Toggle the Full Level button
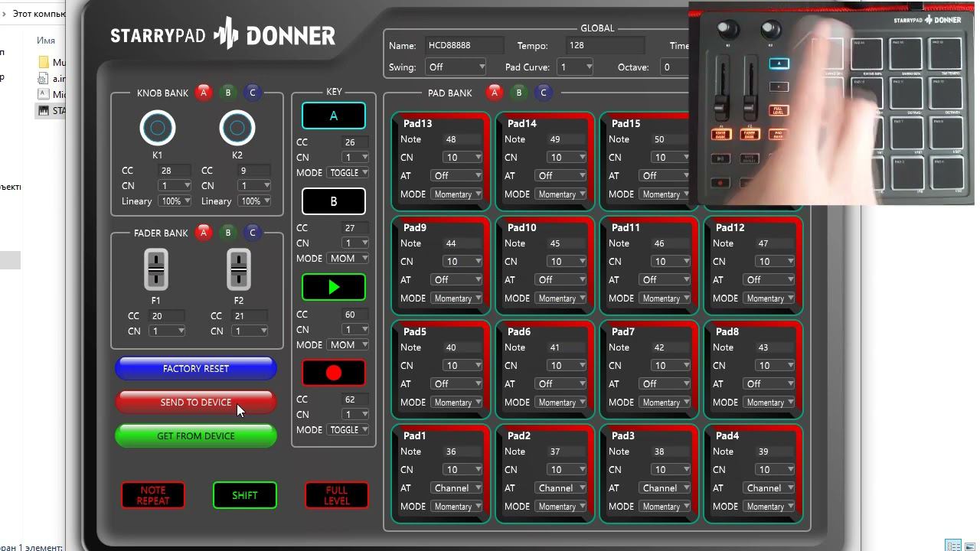 click(337, 495)
